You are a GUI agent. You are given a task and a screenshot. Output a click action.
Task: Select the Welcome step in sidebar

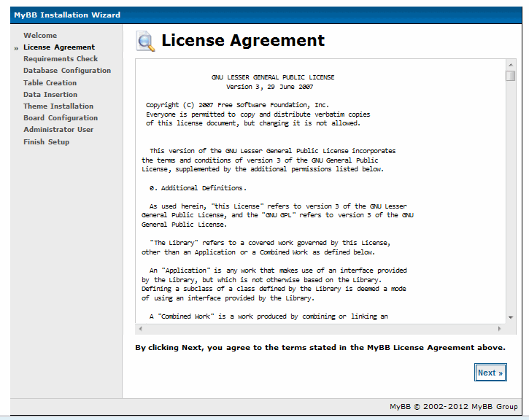point(40,36)
